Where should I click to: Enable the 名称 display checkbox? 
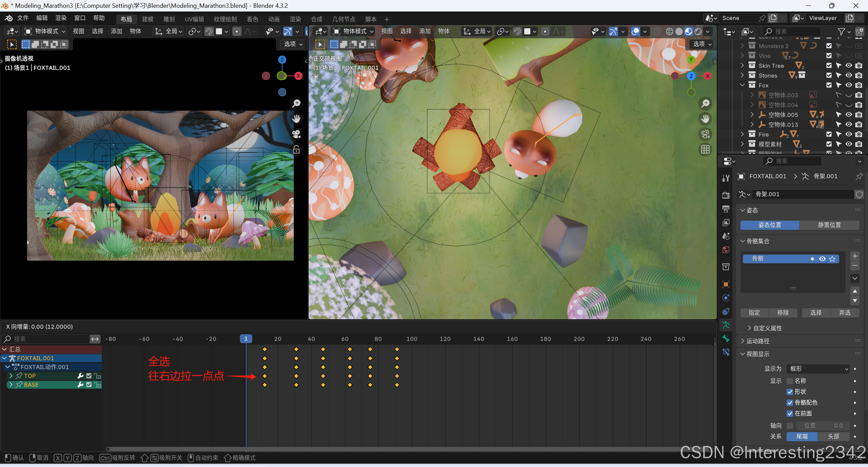(x=790, y=381)
